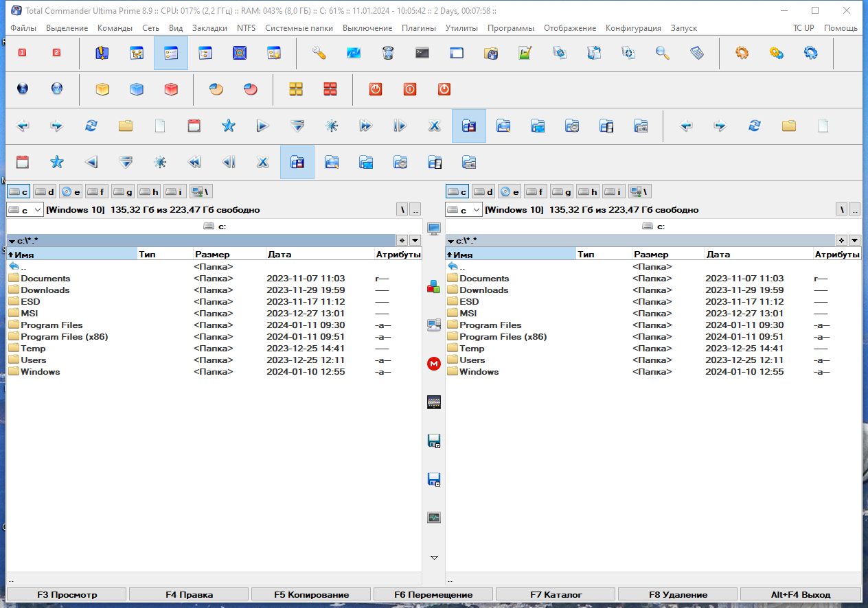Click the light blue globe icon
Screen dimensions: 868x608
click(56, 89)
